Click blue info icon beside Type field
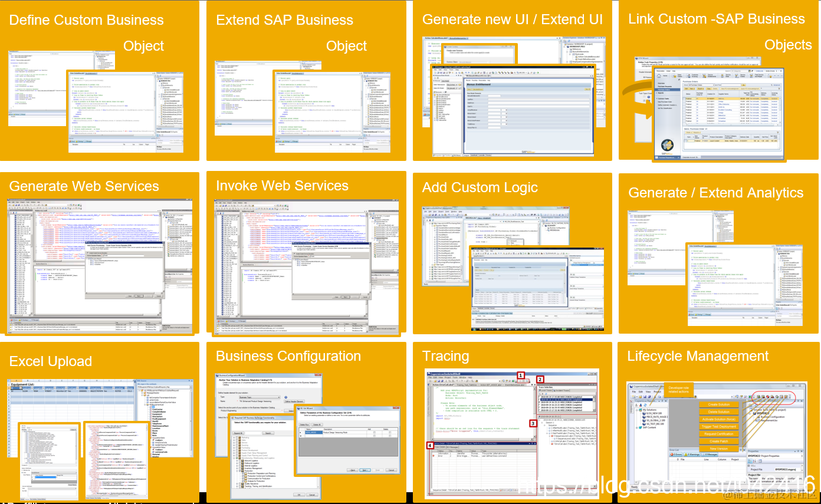 [286, 397]
